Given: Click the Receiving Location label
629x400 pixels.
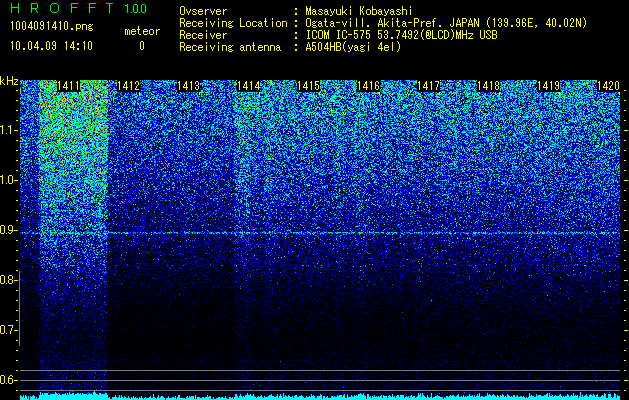Looking at the screenshot, I should pos(233,23).
